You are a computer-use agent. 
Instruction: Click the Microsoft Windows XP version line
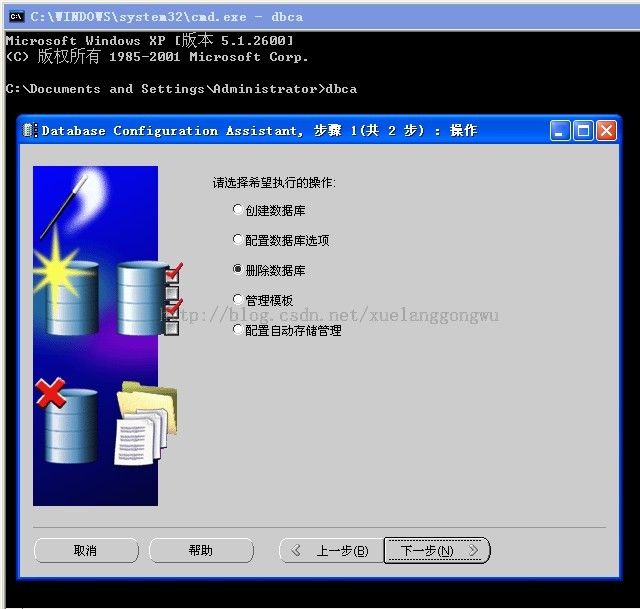click(x=150, y=40)
